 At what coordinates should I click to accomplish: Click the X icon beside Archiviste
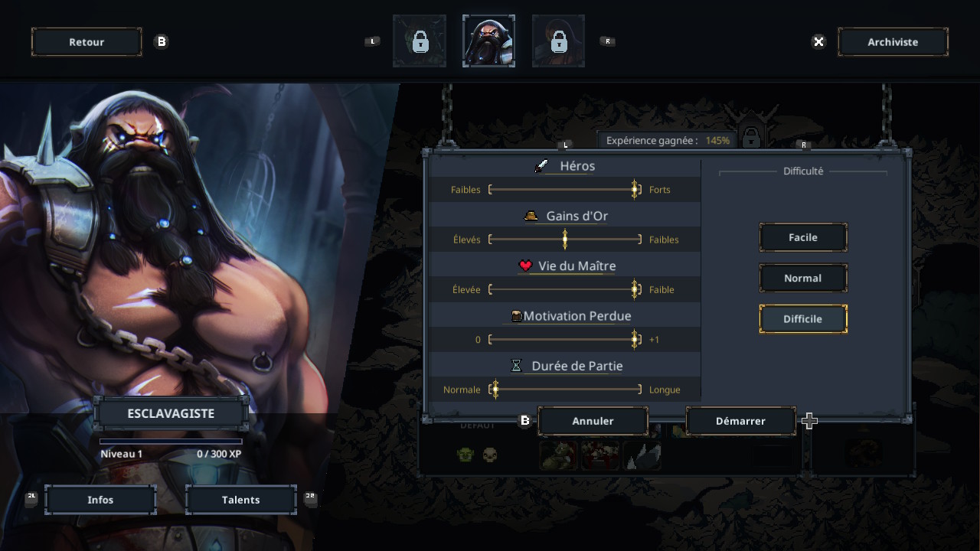818,41
